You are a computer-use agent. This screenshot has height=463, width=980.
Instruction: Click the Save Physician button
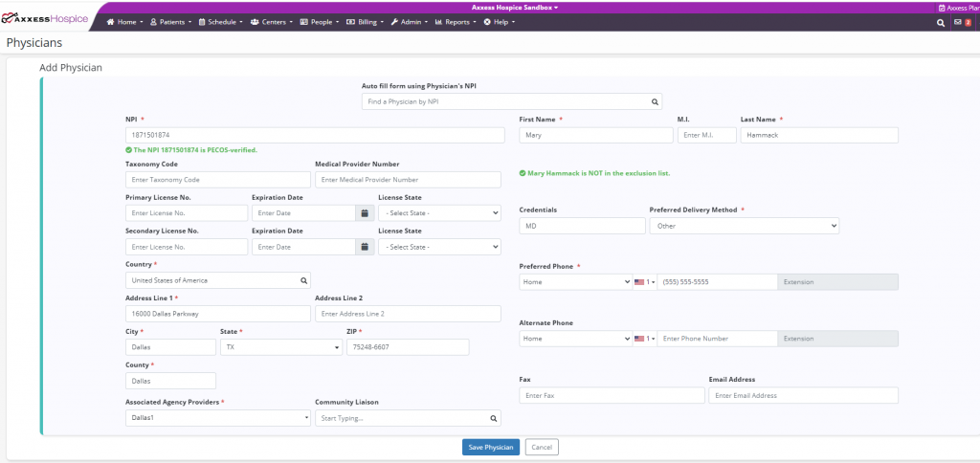490,447
